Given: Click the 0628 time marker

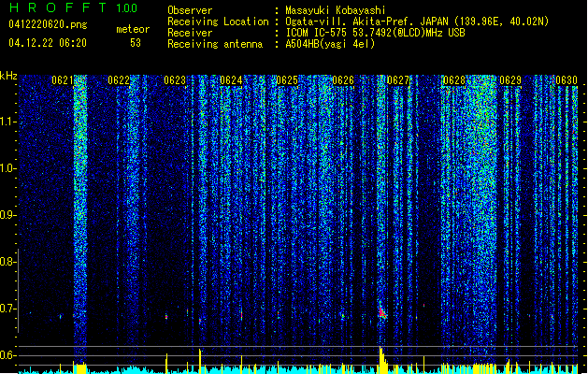Looking at the screenshot, I should pos(454,80).
